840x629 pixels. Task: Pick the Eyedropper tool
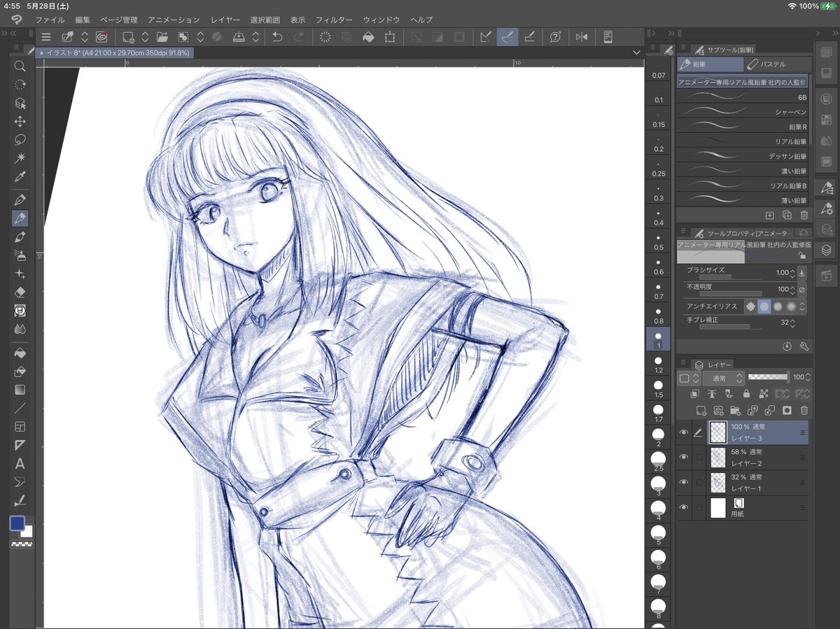pos(20,176)
